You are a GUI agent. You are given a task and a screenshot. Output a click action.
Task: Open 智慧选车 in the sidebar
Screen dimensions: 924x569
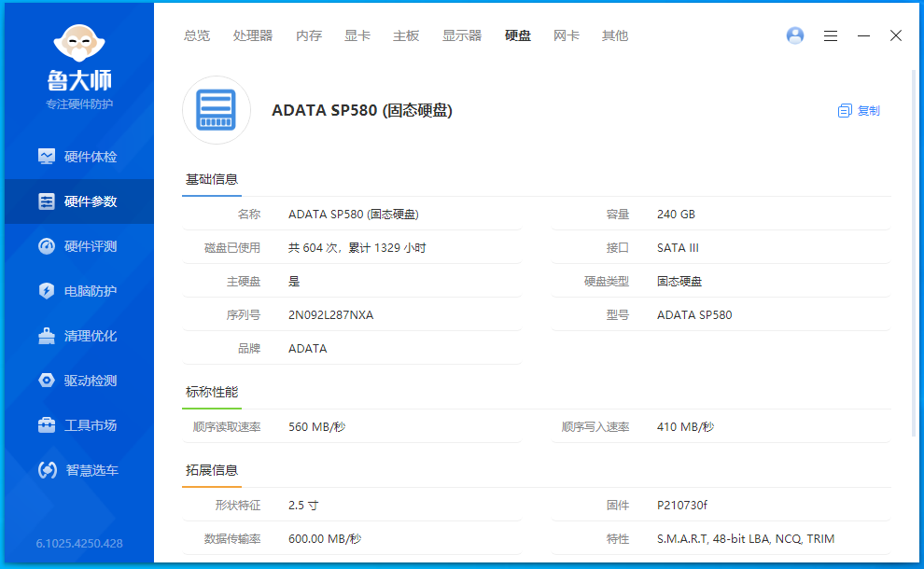point(79,470)
